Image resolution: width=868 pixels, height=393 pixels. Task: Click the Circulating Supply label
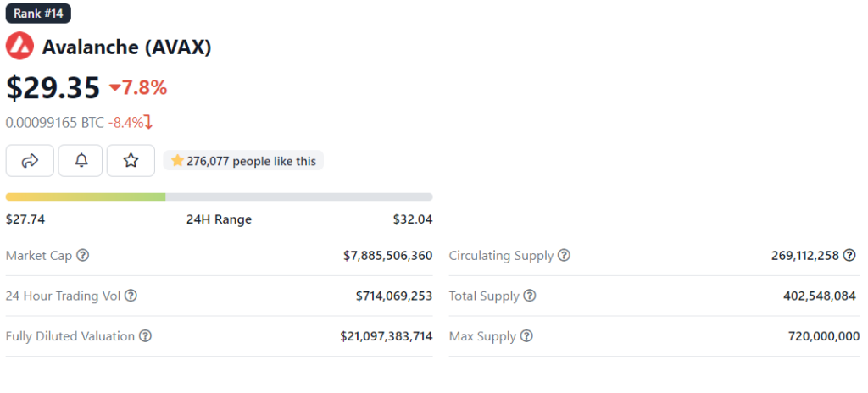(502, 256)
